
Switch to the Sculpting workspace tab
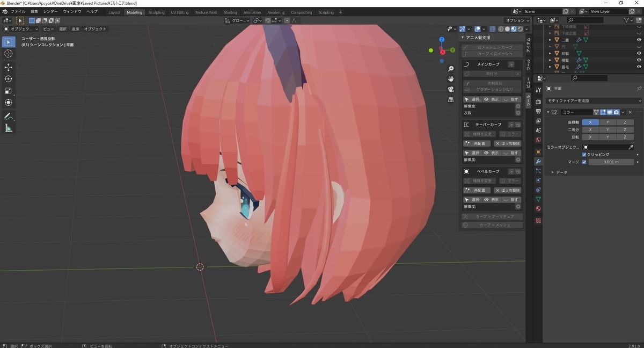point(157,12)
